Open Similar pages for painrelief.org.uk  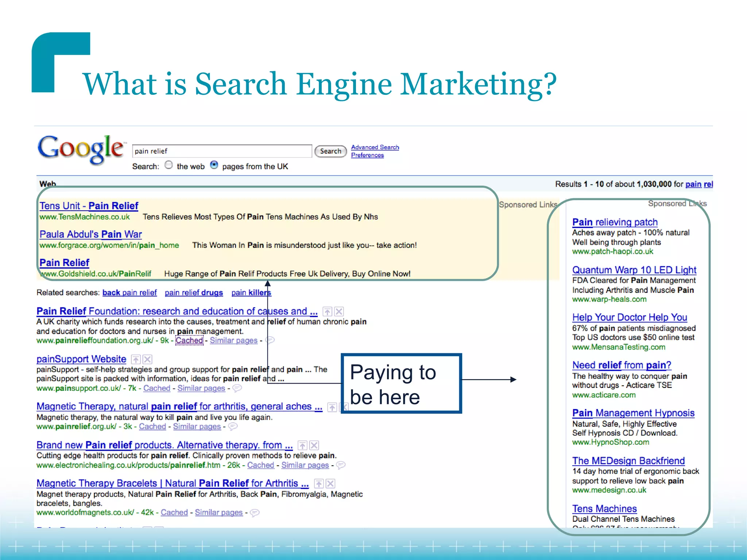point(197,427)
